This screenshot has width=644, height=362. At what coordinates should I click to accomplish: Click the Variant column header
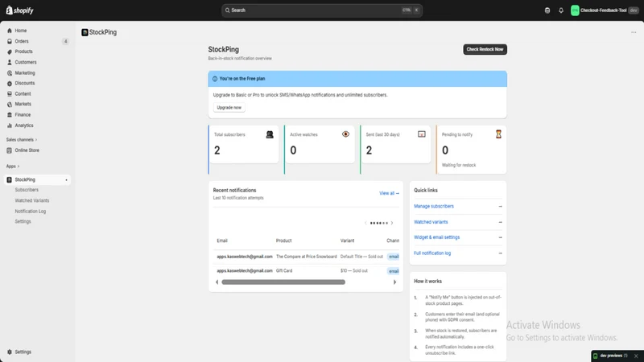click(347, 241)
